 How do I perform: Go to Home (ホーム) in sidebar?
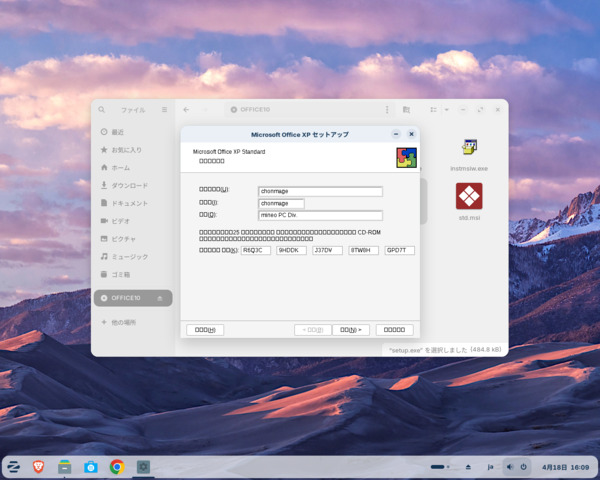pos(133,168)
